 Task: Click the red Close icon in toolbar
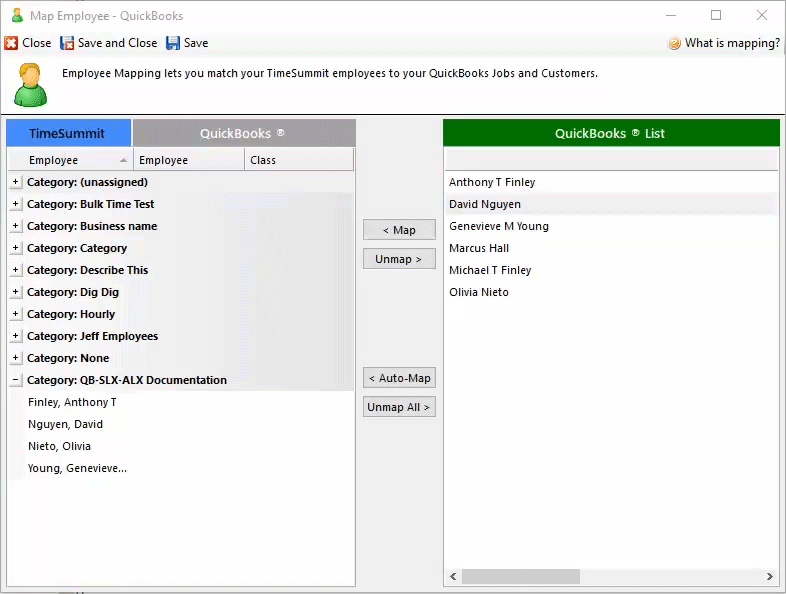[x=11, y=43]
